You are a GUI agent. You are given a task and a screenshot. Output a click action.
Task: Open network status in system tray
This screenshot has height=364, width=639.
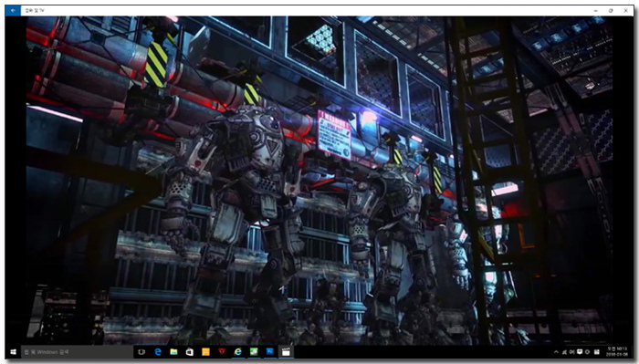(x=564, y=352)
